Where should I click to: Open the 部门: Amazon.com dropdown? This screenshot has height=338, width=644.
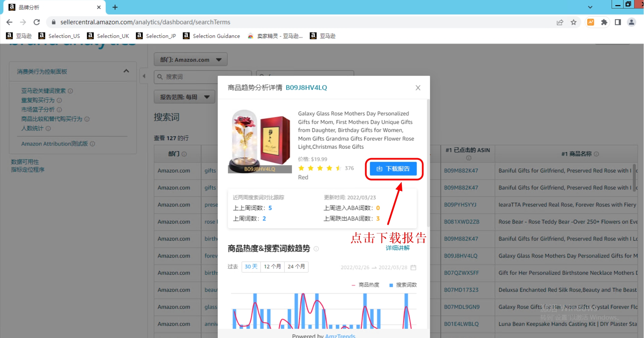(190, 59)
